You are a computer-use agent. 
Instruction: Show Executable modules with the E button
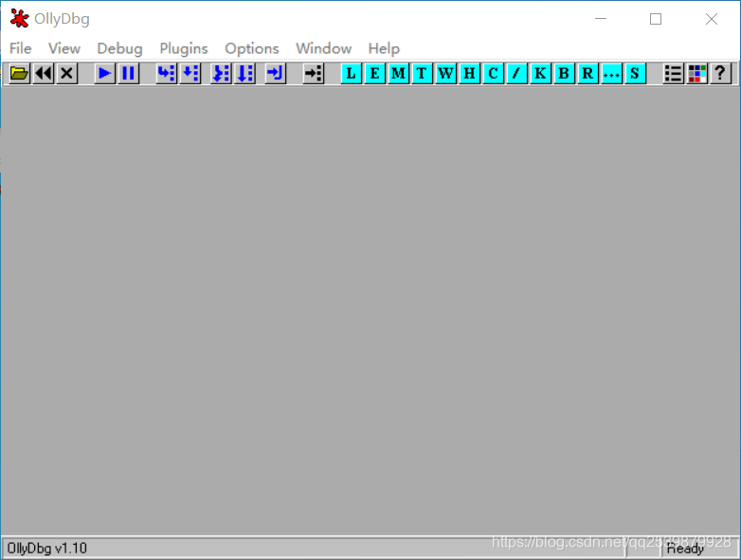tap(374, 73)
